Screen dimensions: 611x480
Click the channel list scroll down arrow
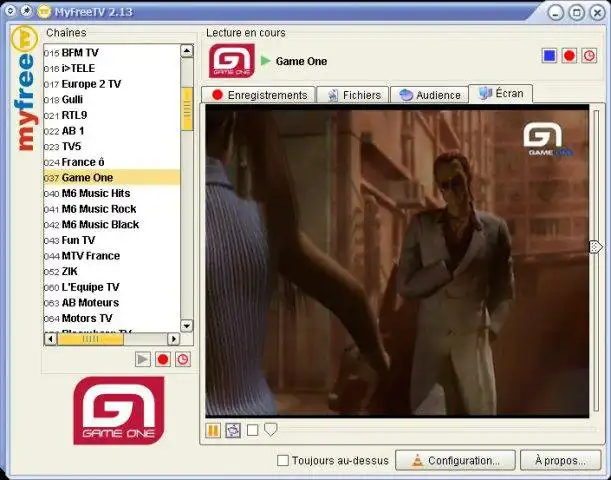pos(187,326)
